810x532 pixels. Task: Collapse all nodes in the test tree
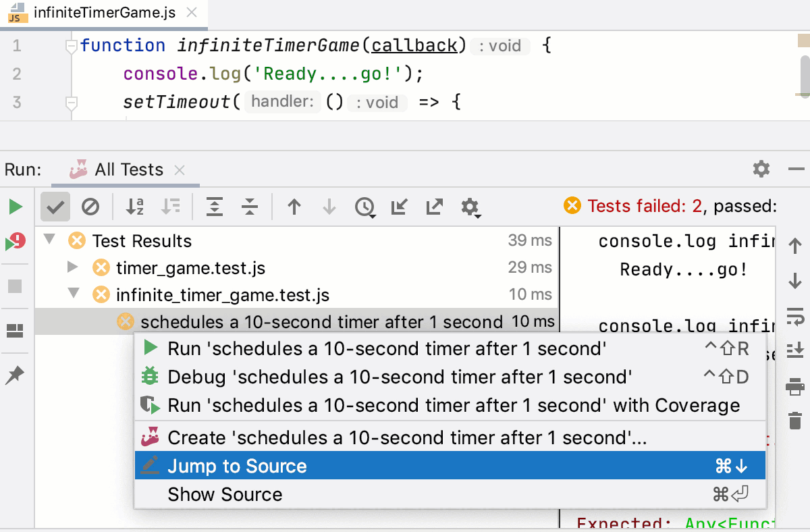point(249,207)
